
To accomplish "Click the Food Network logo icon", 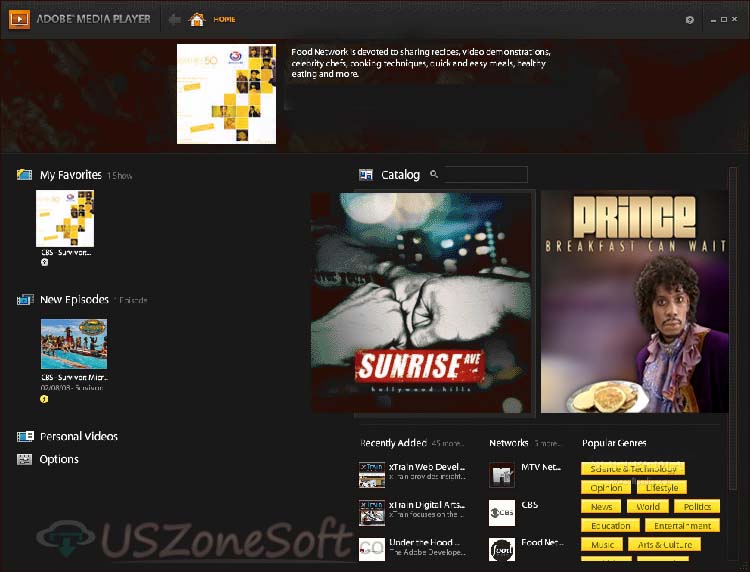I will pos(502,550).
